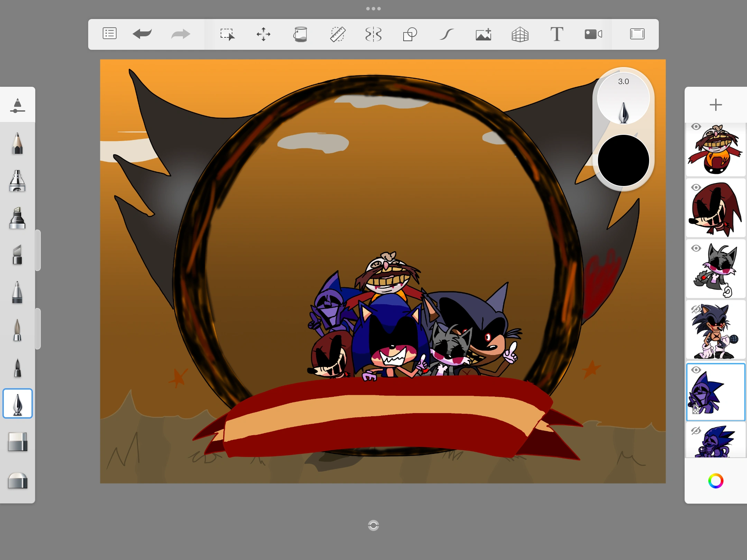Open the Perspective Guides tool
Viewport: 747px width, 560px height.
[x=520, y=34]
